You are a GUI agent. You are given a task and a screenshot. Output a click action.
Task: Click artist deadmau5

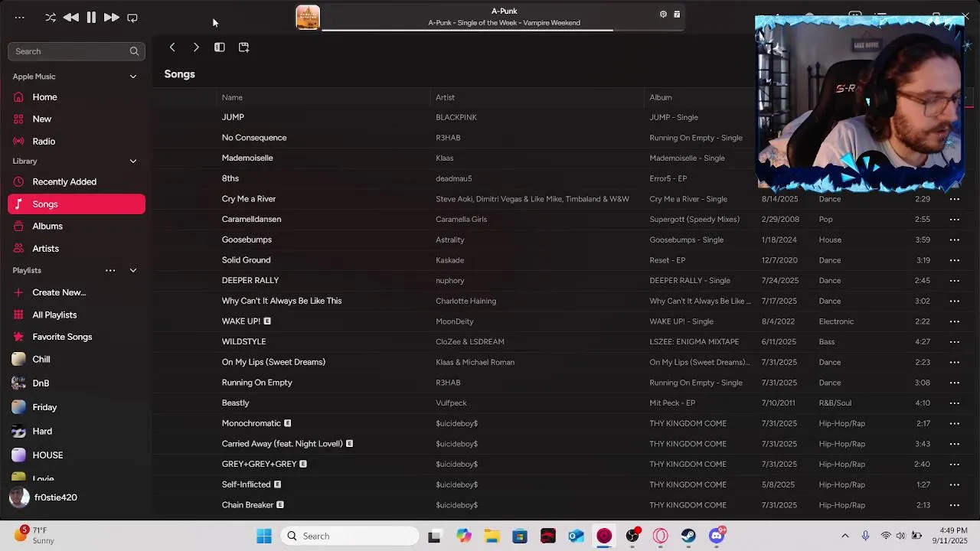pos(454,178)
